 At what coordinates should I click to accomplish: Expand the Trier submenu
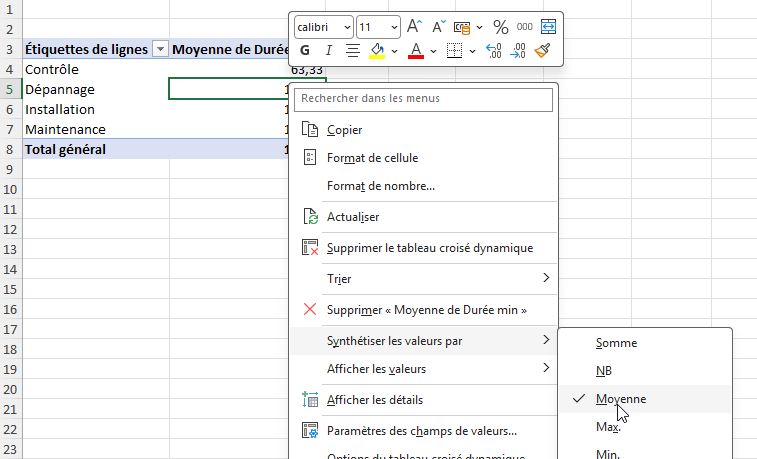(x=423, y=278)
